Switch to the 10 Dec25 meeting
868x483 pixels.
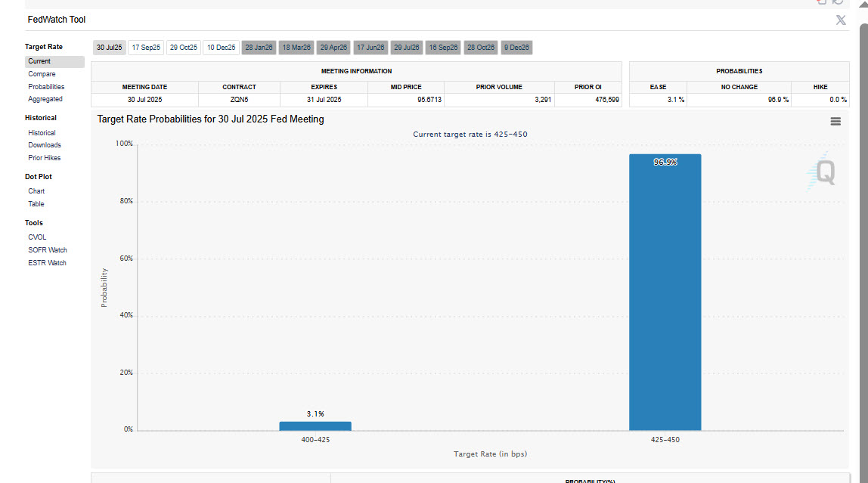coord(220,47)
